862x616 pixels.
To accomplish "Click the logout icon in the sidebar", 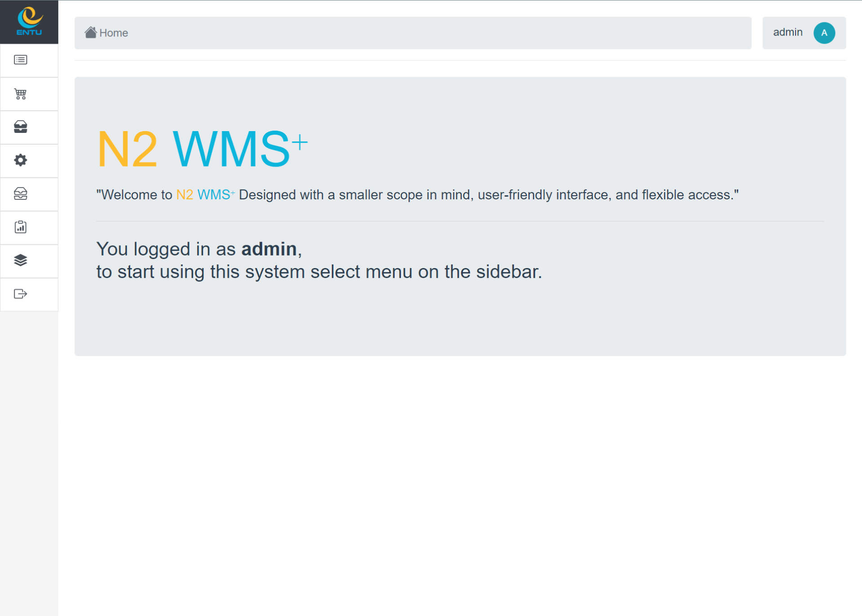I will (x=21, y=294).
